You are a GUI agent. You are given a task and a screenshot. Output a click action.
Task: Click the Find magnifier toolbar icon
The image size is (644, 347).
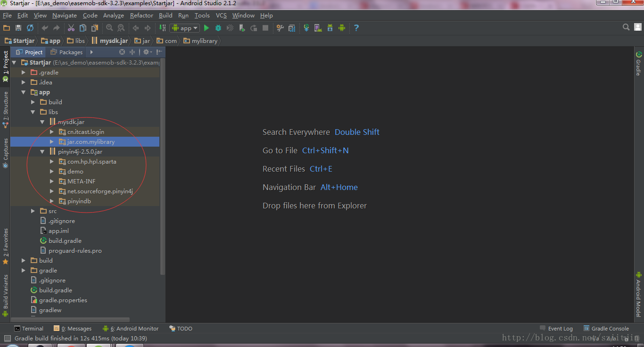coord(109,28)
